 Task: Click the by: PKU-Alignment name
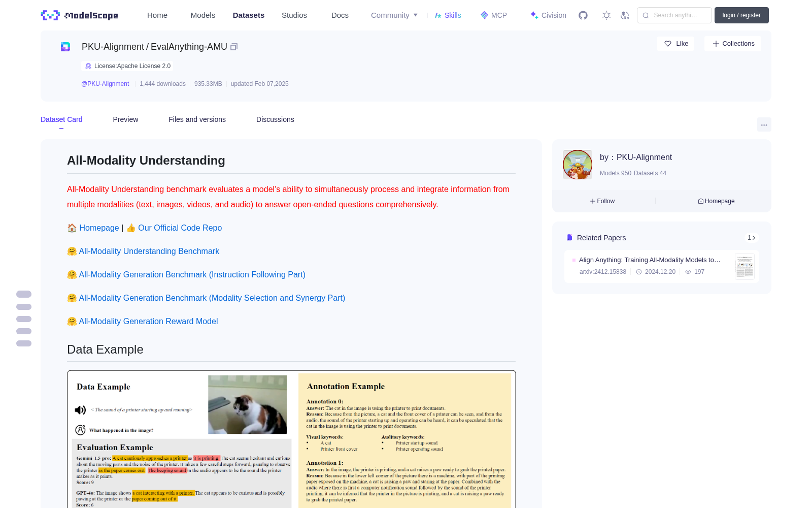point(636,157)
